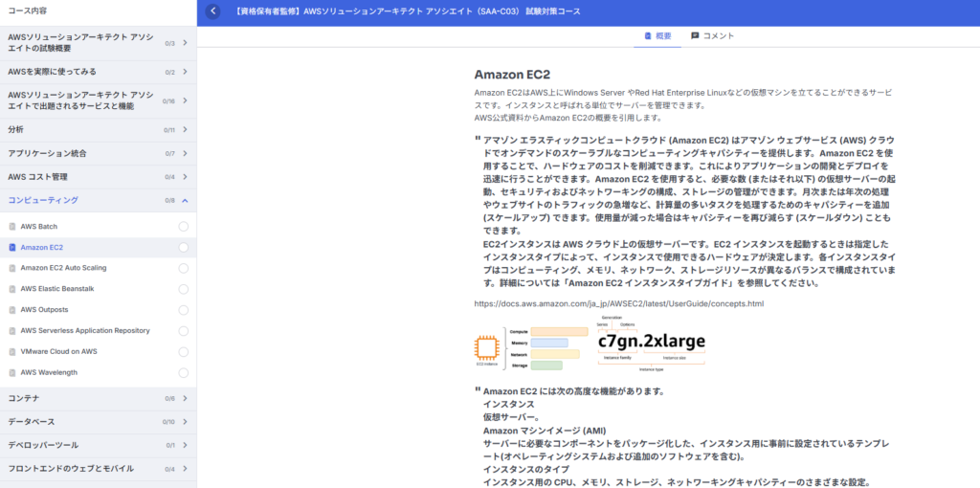Toggle completion circle for AWS Serverless Application Repository
The image size is (980, 488).
point(183,331)
